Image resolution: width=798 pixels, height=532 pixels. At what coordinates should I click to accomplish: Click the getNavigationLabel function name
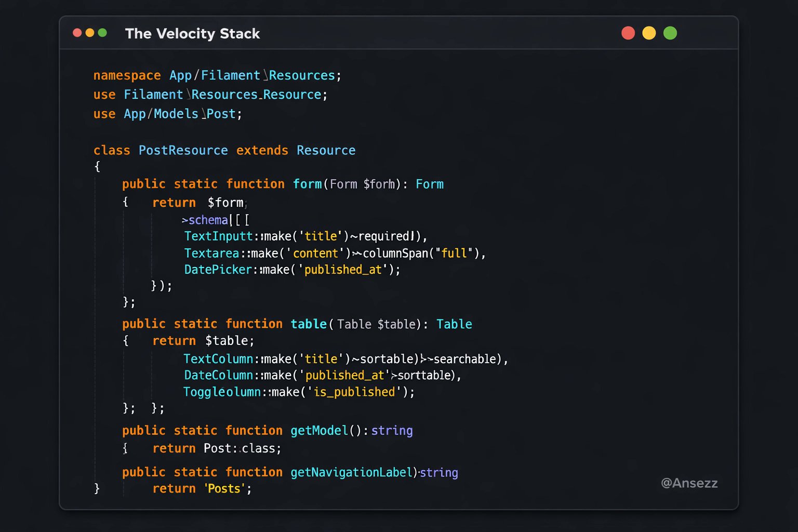tap(351, 472)
